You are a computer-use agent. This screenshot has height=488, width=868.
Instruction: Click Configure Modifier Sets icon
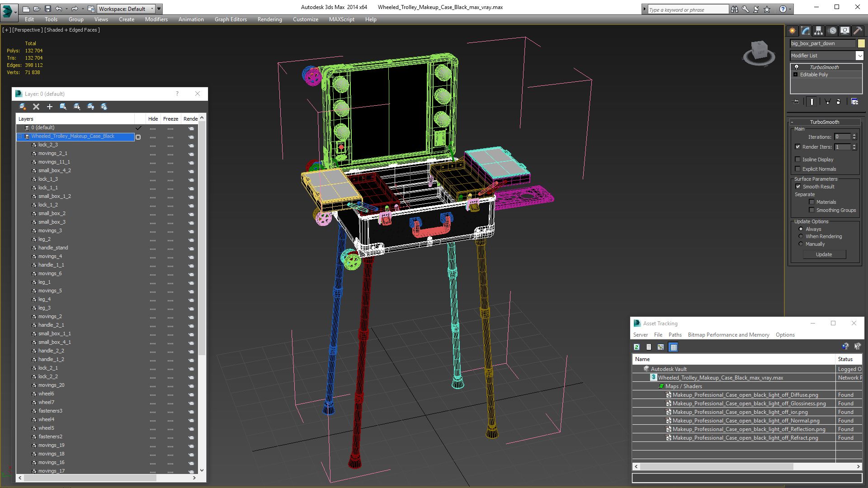(x=855, y=102)
